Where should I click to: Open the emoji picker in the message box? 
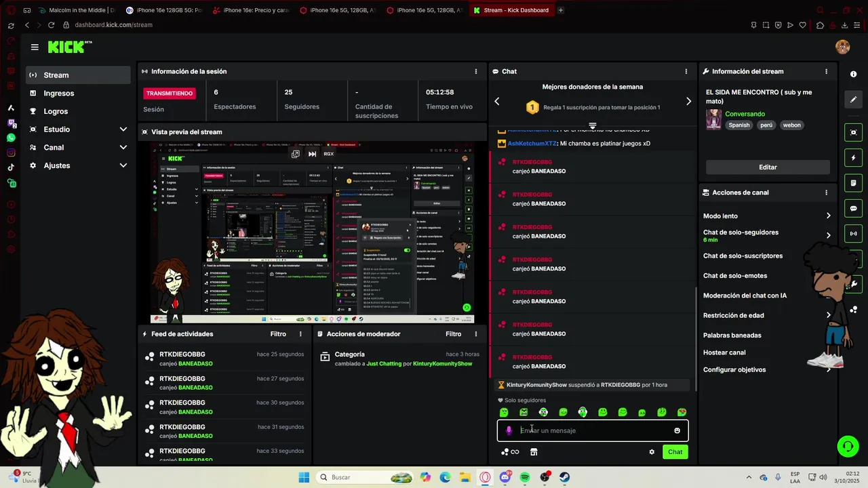point(677,430)
